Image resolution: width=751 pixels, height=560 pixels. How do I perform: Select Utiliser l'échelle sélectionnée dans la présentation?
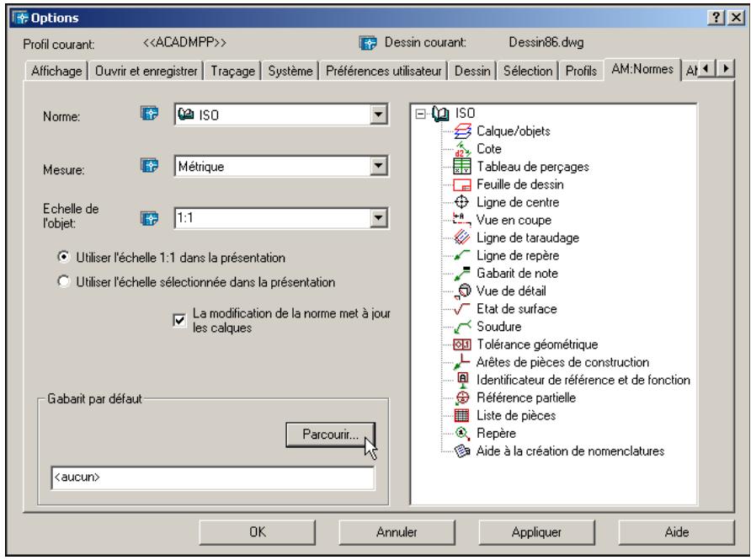pos(63,281)
